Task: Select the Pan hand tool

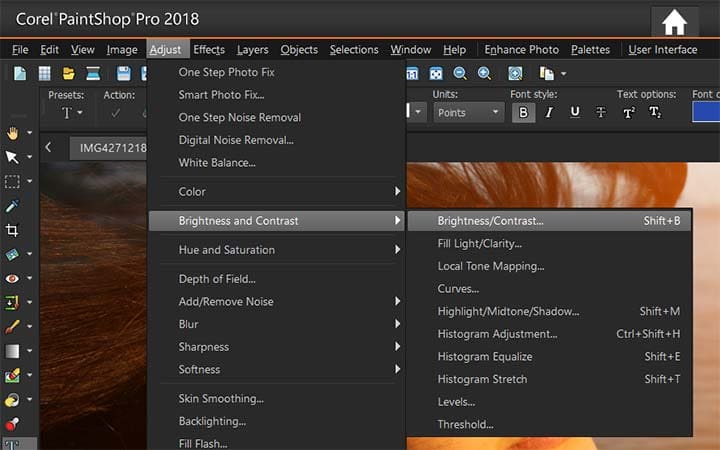Action: tap(12, 133)
